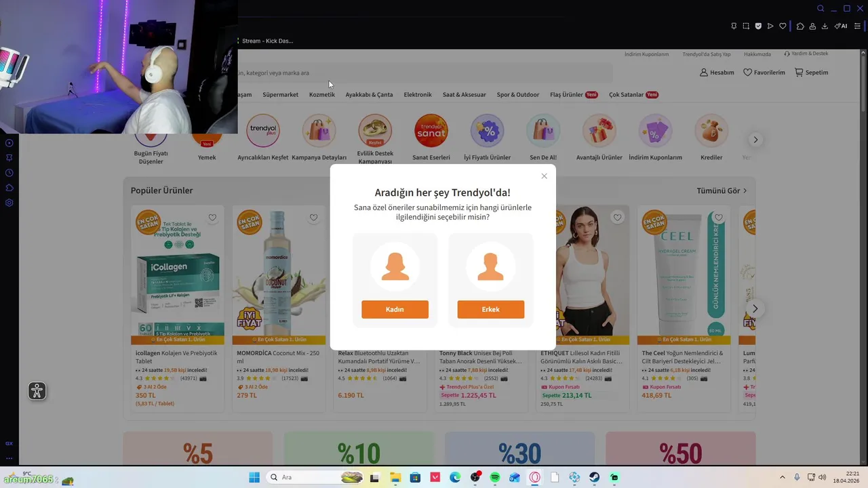Switch to Stream - Kick Dashboard tab
The image size is (868, 488).
(x=266, y=41)
